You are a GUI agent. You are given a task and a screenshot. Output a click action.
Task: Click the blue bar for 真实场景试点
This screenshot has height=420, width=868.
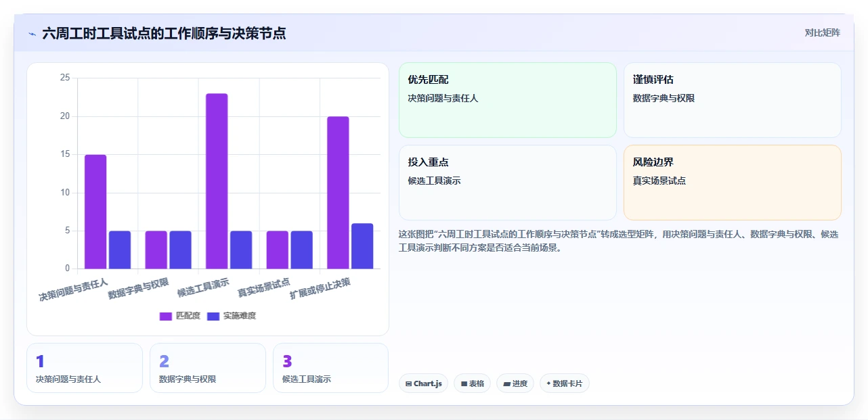click(302, 250)
